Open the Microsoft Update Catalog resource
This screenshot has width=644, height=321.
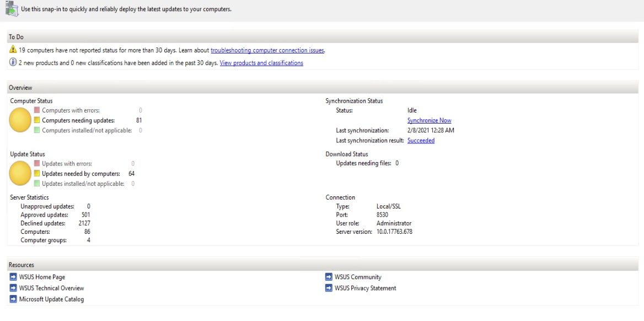click(x=51, y=299)
